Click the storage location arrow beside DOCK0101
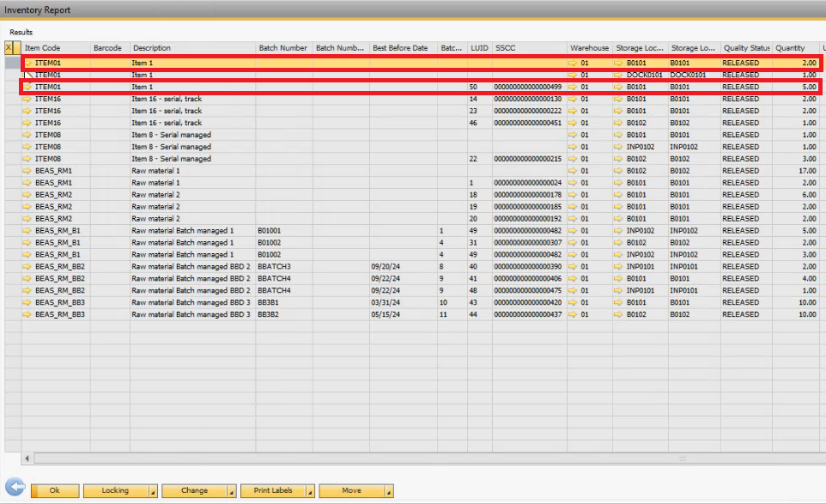Screen dimensions: 826x504 coord(619,76)
